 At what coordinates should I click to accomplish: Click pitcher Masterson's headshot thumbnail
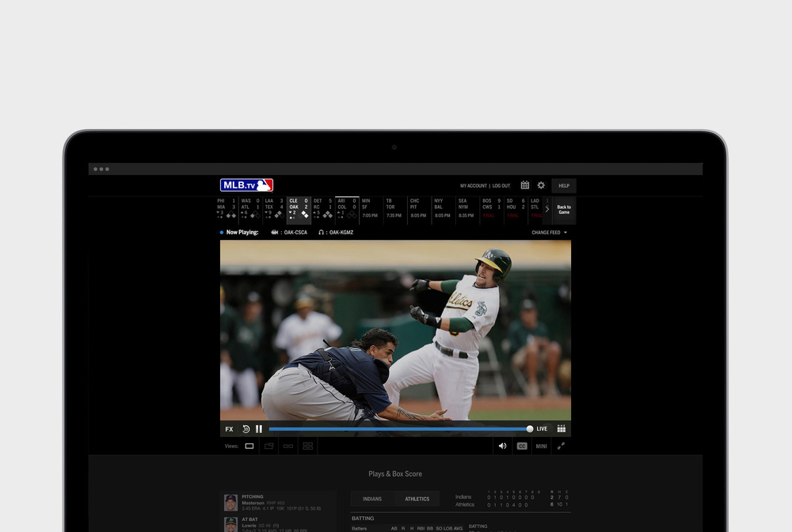pos(230,503)
